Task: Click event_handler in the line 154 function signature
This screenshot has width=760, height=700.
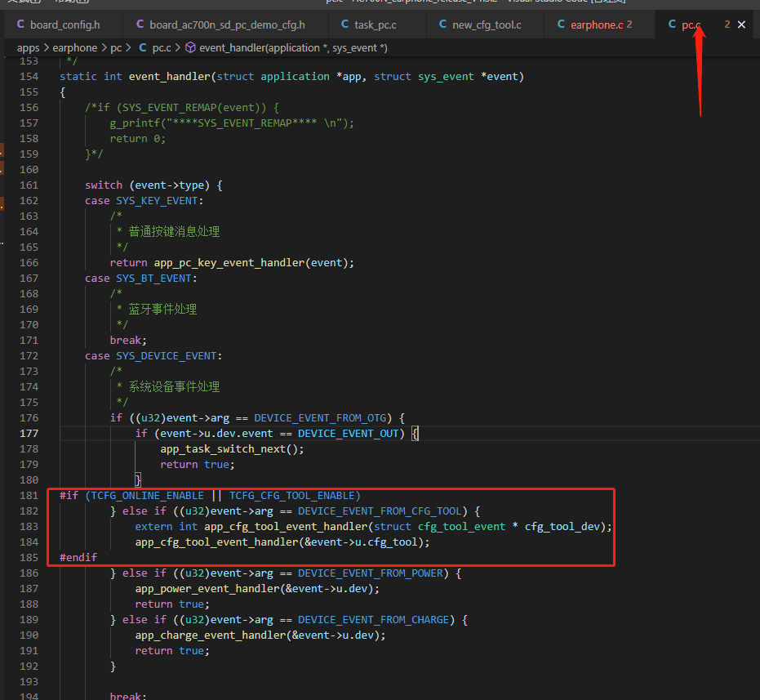Action: (169, 77)
